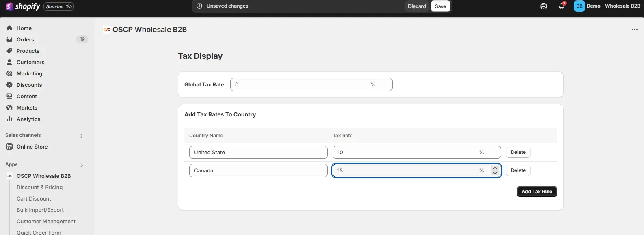Click the Orders inbox icon

pos(9,39)
